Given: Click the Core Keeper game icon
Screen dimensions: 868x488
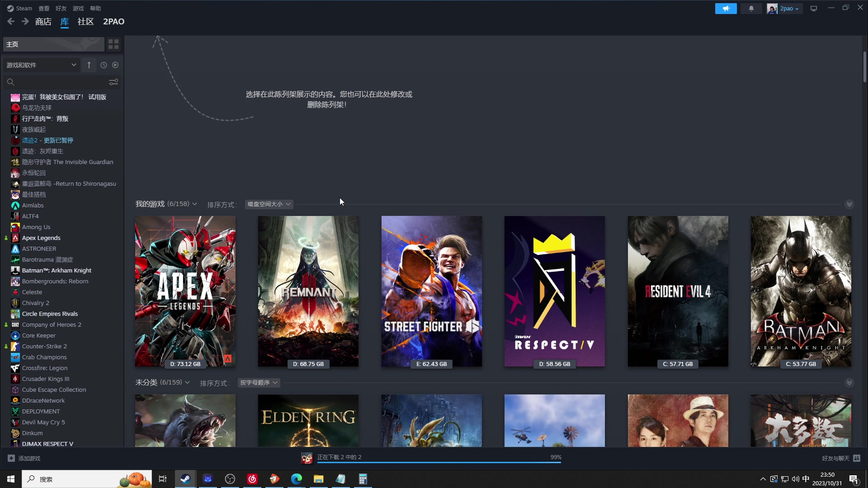Looking at the screenshot, I should pos(15,335).
